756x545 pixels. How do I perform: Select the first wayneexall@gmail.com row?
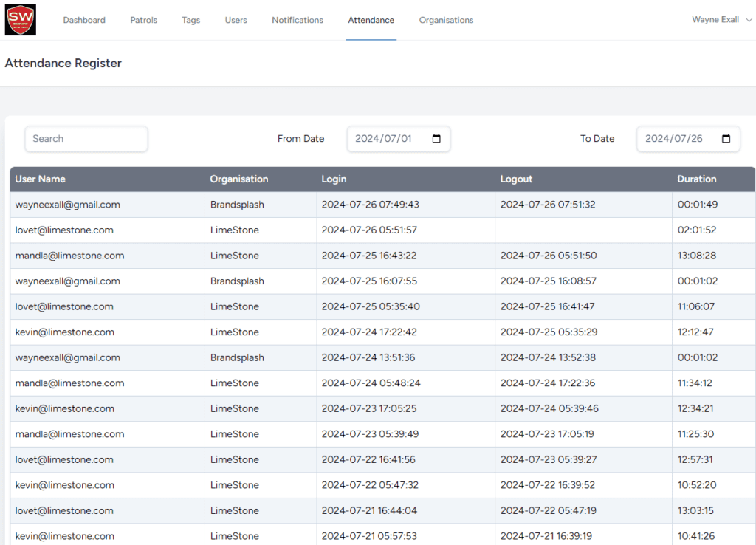point(68,205)
